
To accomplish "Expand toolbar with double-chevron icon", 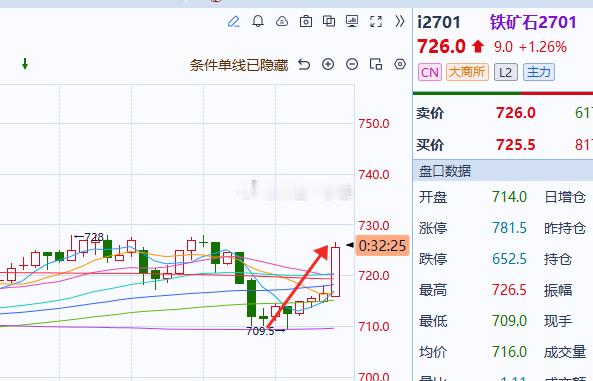I will pyautogui.click(x=400, y=21).
